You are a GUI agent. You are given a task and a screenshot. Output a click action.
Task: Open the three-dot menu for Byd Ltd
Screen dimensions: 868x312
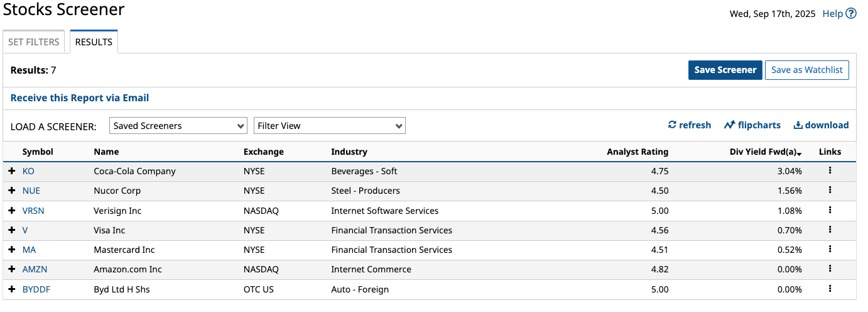click(x=830, y=289)
